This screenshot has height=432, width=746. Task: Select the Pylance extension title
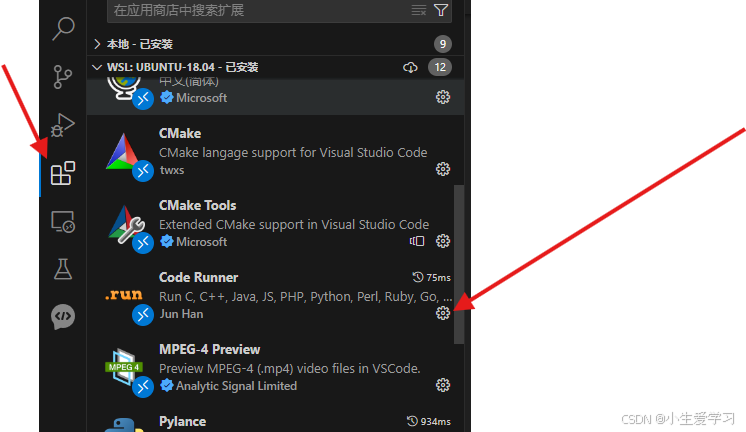pos(182,422)
